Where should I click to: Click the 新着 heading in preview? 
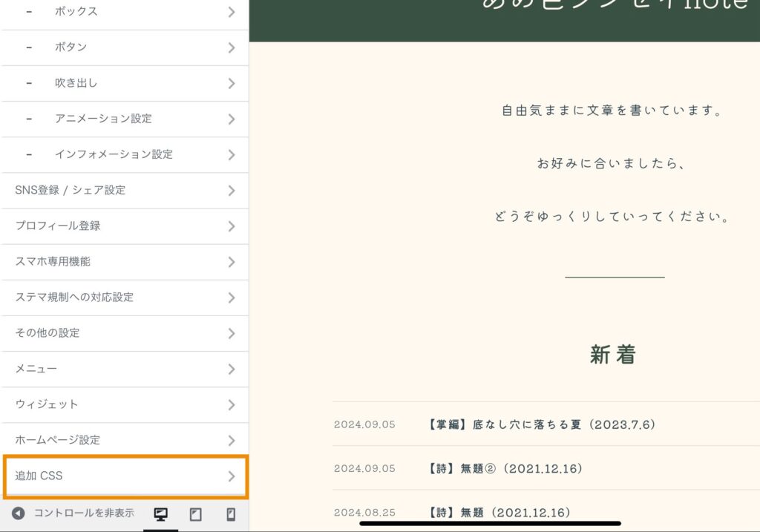(612, 355)
